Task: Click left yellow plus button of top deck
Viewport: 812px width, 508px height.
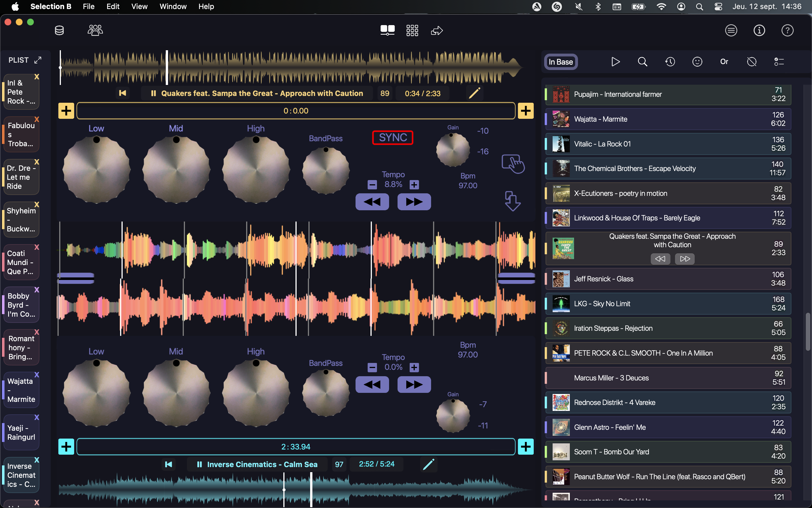Action: click(x=66, y=111)
